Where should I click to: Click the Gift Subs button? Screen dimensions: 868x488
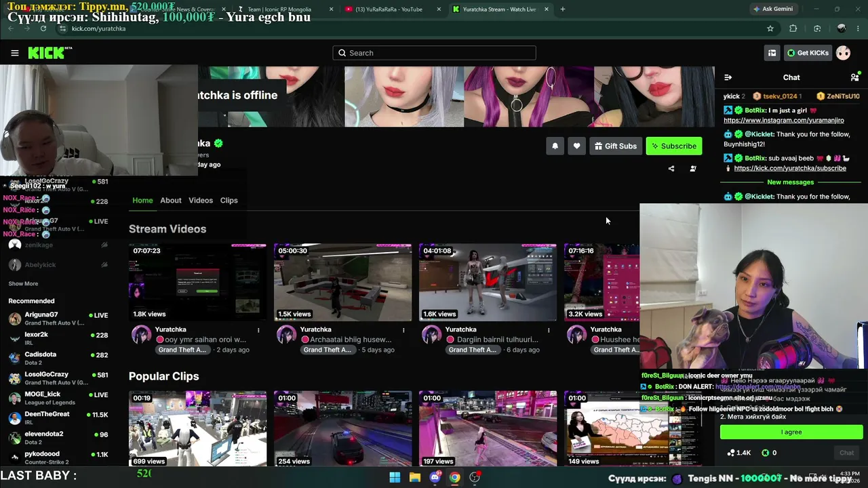pyautogui.click(x=616, y=146)
